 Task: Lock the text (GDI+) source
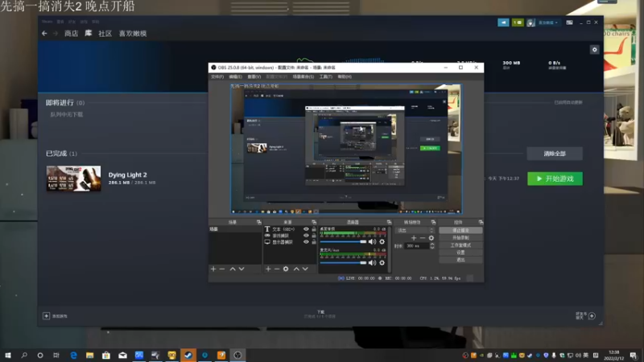click(314, 229)
